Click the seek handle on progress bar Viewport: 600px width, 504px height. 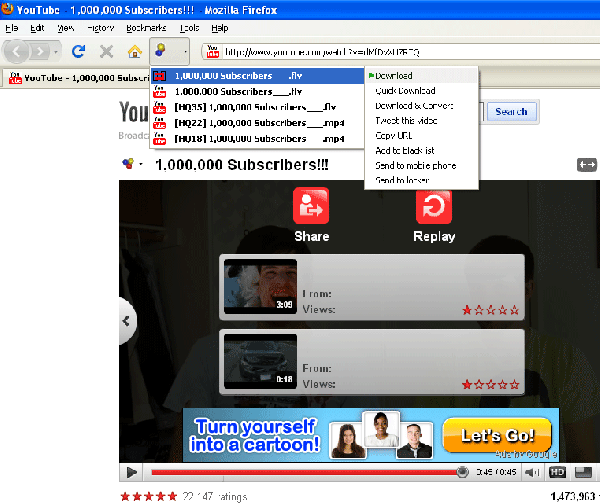(462, 472)
